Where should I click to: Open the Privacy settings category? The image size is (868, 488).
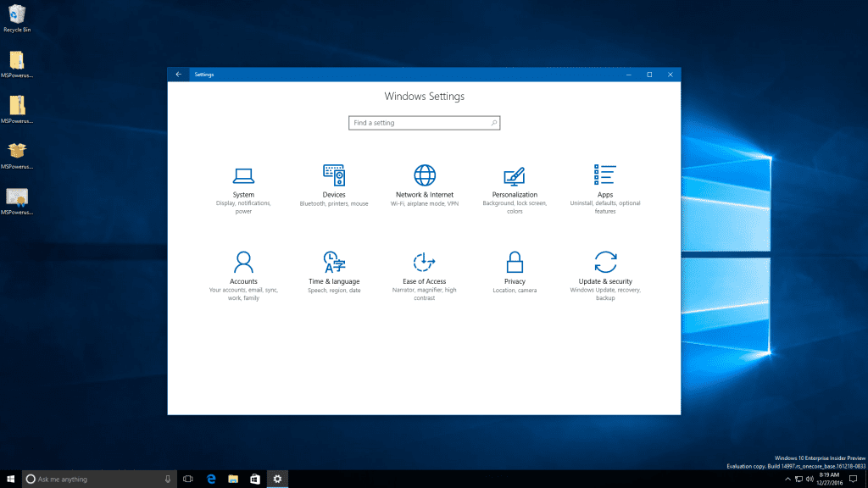tap(515, 273)
